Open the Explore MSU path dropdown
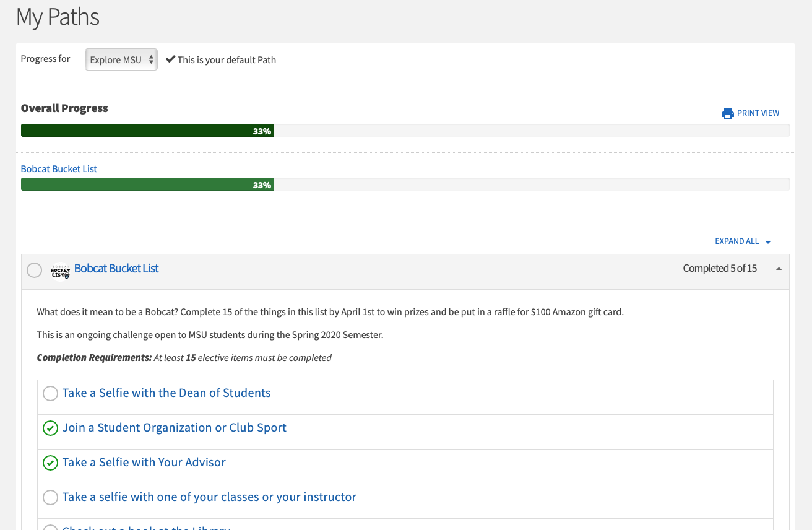Screen dimensions: 812x530 [x=121, y=59]
